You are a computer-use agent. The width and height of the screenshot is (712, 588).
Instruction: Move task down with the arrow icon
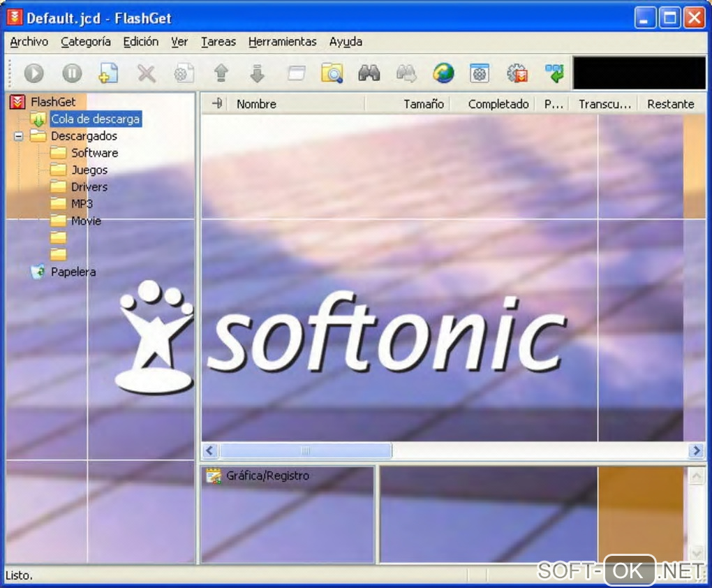pos(258,73)
